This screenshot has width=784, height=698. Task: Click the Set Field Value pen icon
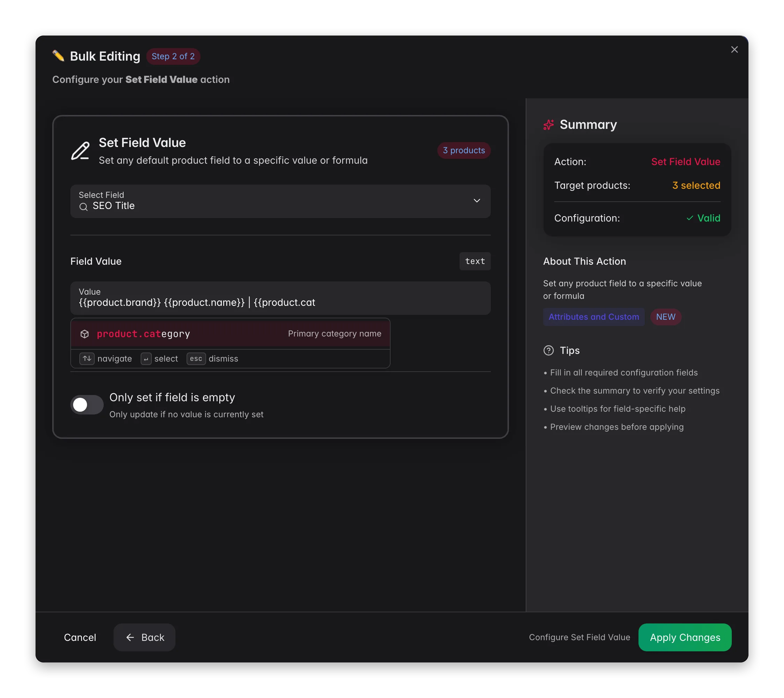click(80, 151)
